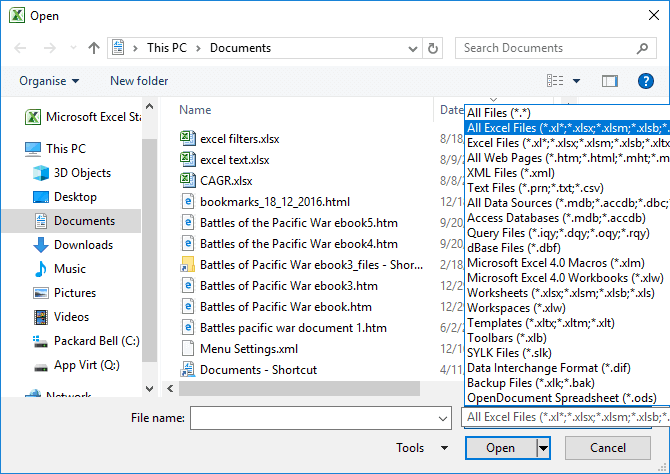Viewport: 670px width, 474px height.
Task: Open the Help question mark icon
Action: [x=645, y=81]
